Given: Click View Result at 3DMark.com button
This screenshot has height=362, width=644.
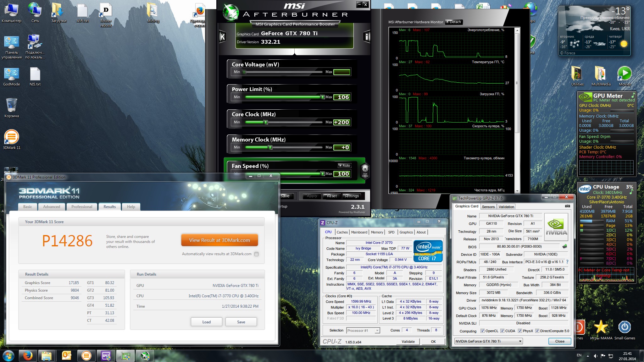Looking at the screenshot, I should pyautogui.click(x=219, y=240).
